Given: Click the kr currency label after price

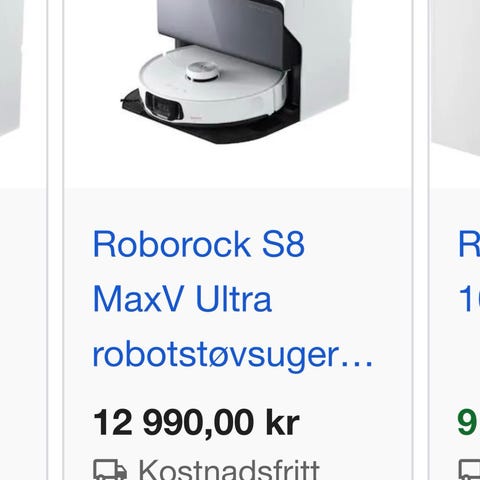Looking at the screenshot, I should (x=283, y=423).
